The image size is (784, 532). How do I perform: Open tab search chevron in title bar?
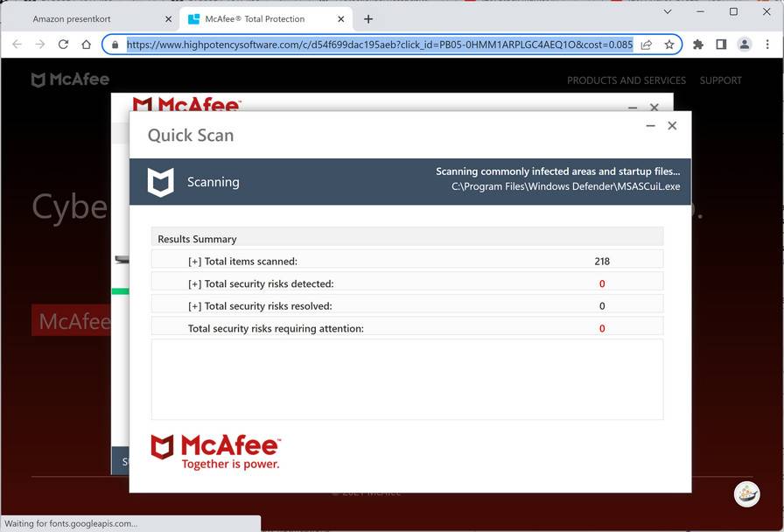[x=668, y=11]
